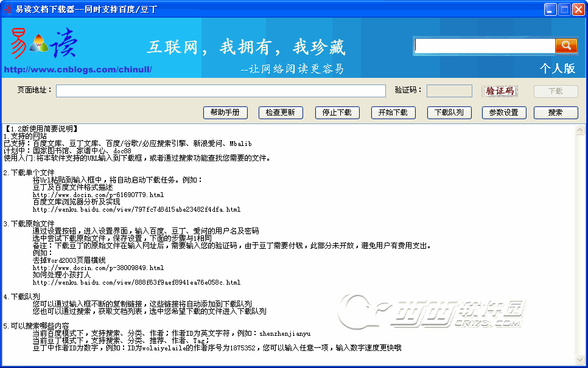Click 停止下载 to stop downloading

click(337, 113)
